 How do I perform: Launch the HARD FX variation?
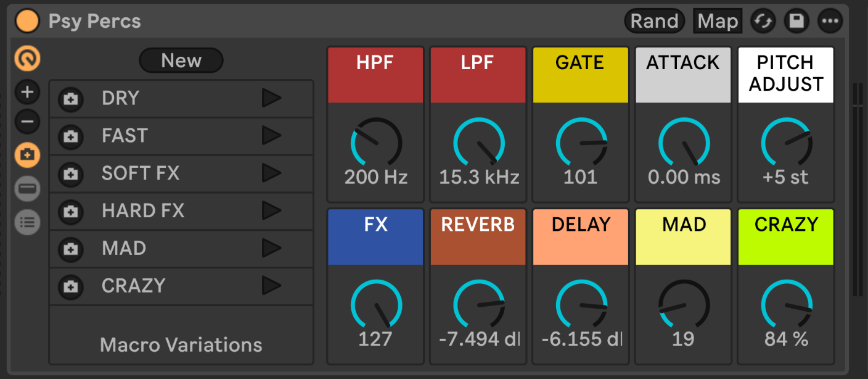[271, 211]
